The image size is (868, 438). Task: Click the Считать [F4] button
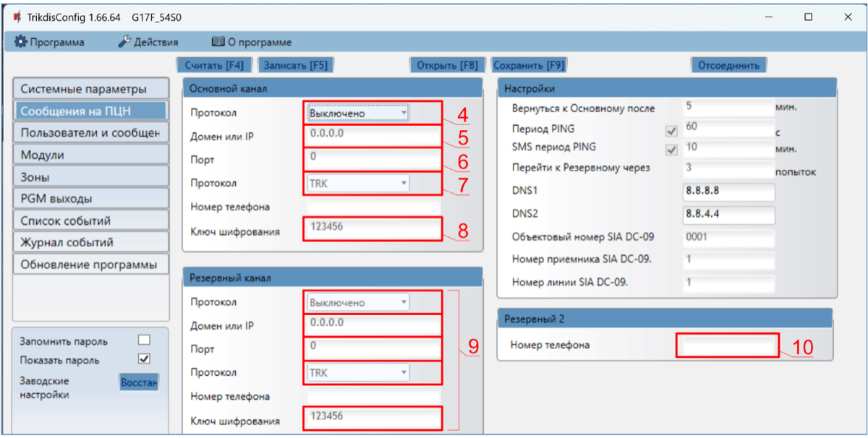pos(213,65)
